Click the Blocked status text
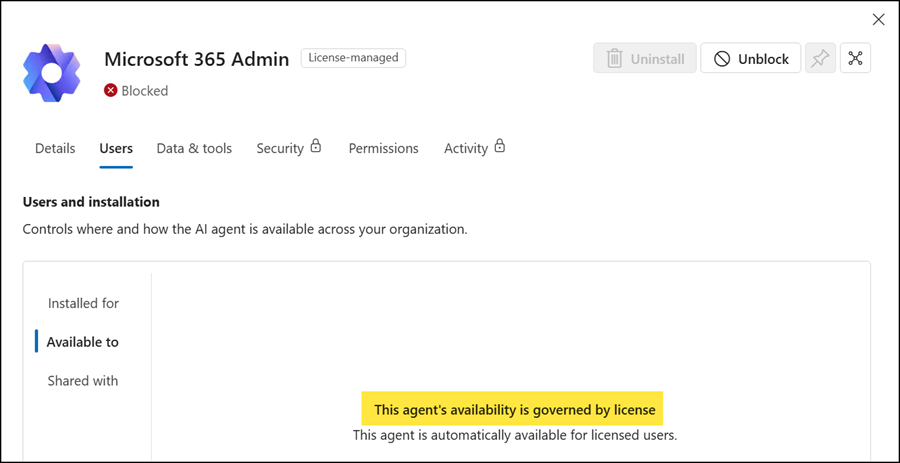900x463 pixels. pyautogui.click(x=145, y=91)
